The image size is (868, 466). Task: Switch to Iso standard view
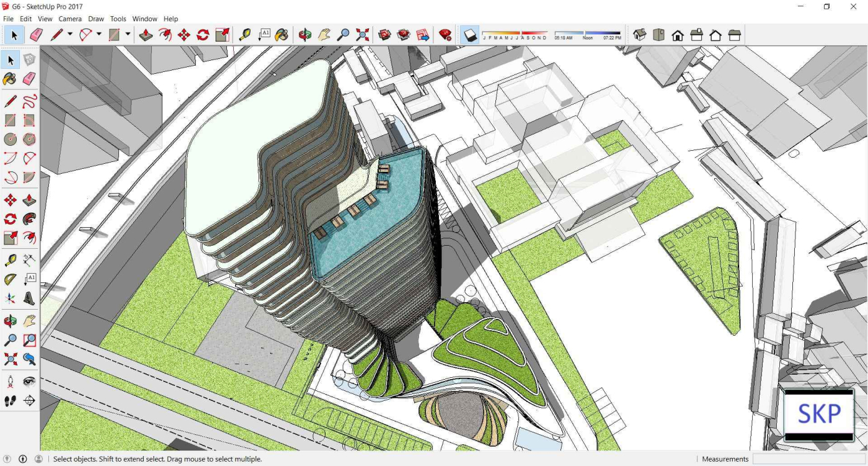click(x=640, y=35)
